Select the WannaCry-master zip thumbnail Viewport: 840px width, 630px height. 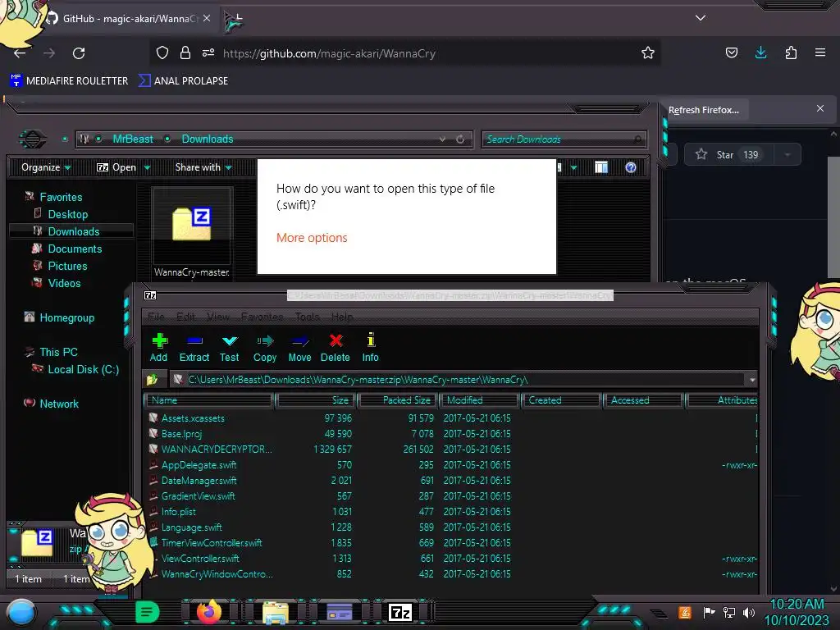192,232
